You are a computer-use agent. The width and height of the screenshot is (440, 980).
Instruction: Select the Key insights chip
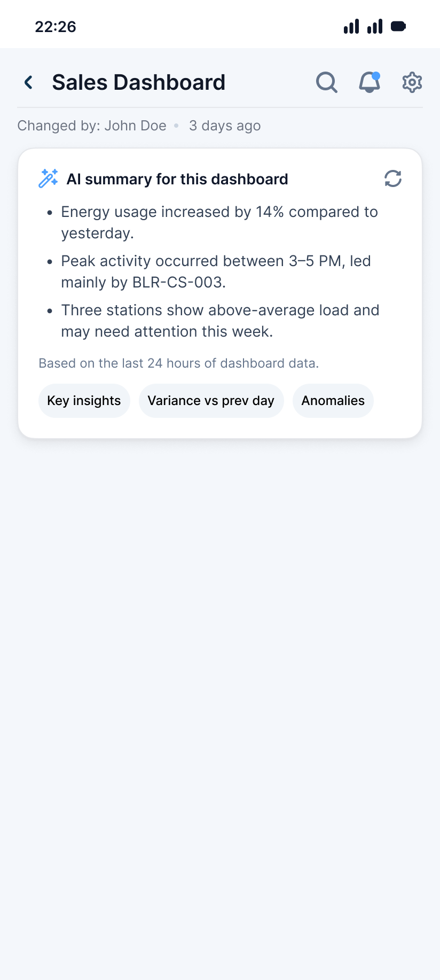pos(84,401)
